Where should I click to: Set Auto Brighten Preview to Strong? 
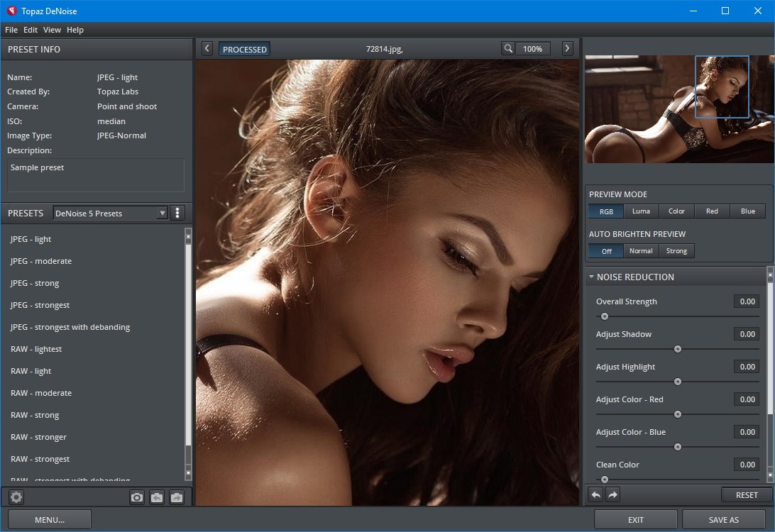pyautogui.click(x=676, y=250)
